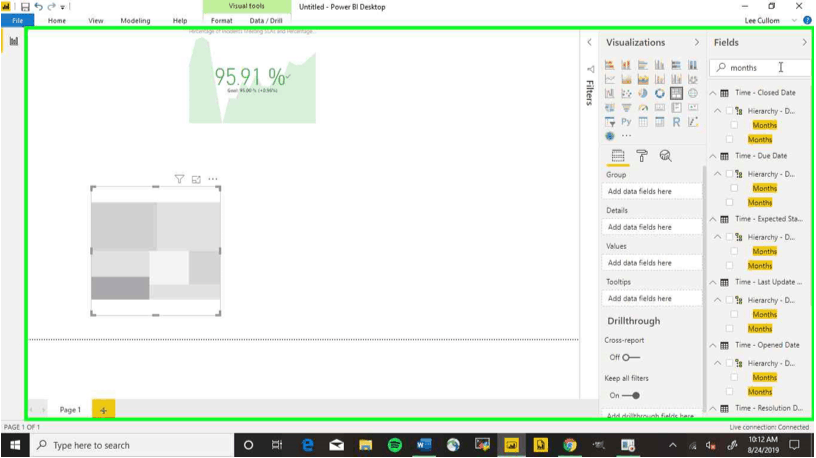Click Add data fields under Group
Viewport: 816px width, 458px height.
coord(652,191)
